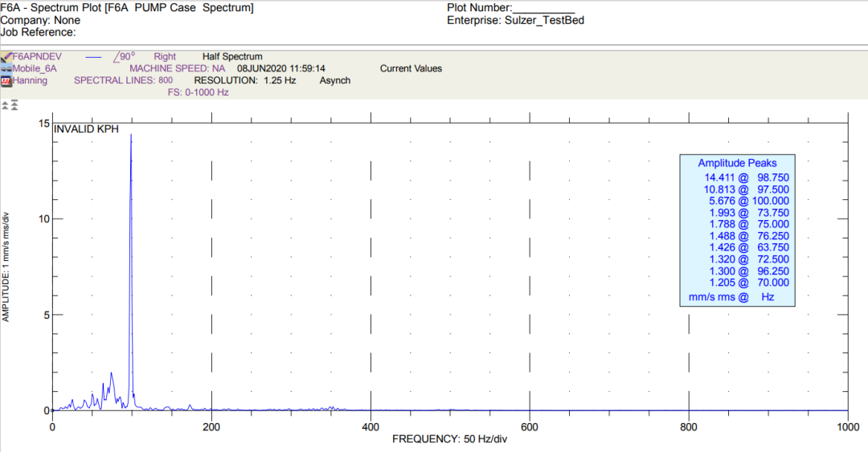The height and width of the screenshot is (452, 868).
Task: Click the Amplitude Peaks box title
Action: click(737, 163)
